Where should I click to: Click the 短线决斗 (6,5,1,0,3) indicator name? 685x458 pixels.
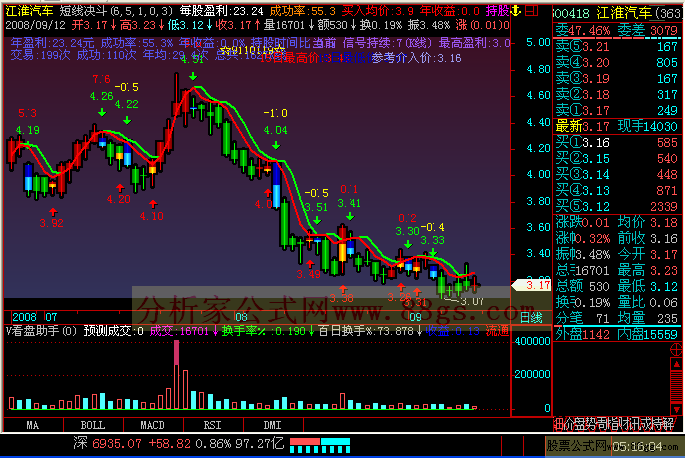117,11
